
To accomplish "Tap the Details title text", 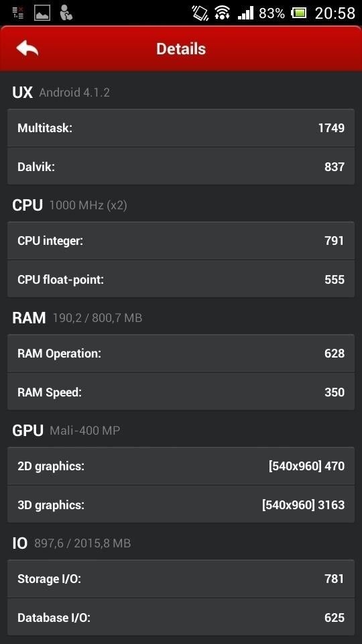I will click(x=181, y=49).
